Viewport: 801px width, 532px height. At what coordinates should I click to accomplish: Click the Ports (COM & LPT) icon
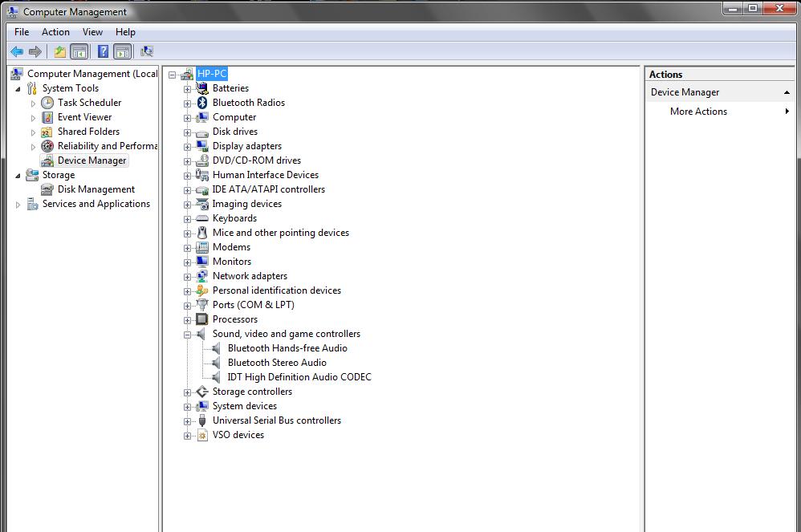[x=202, y=305]
